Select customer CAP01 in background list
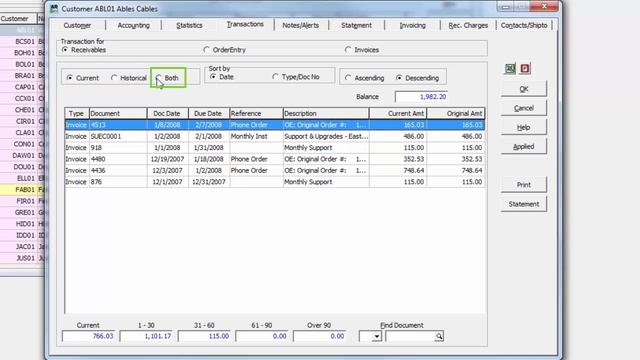The height and width of the screenshot is (360, 640). point(22,87)
